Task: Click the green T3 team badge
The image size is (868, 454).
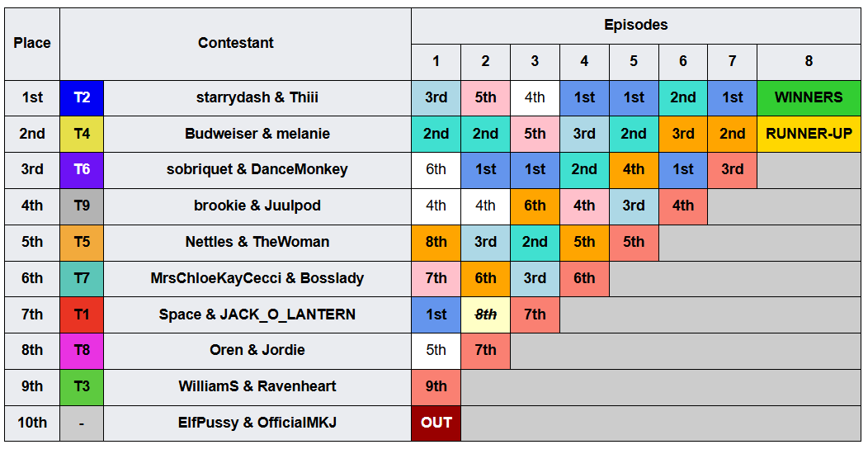Action: [x=82, y=387]
